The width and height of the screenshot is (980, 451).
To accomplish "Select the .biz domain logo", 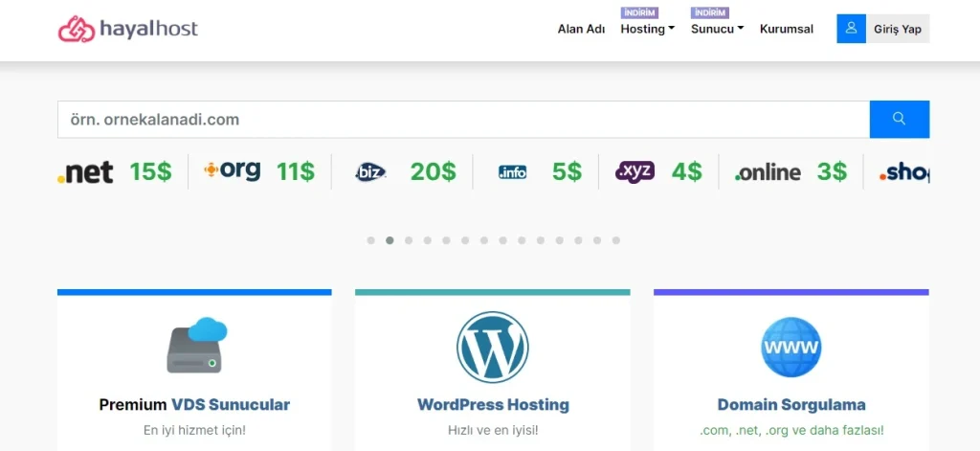I will coord(370,171).
